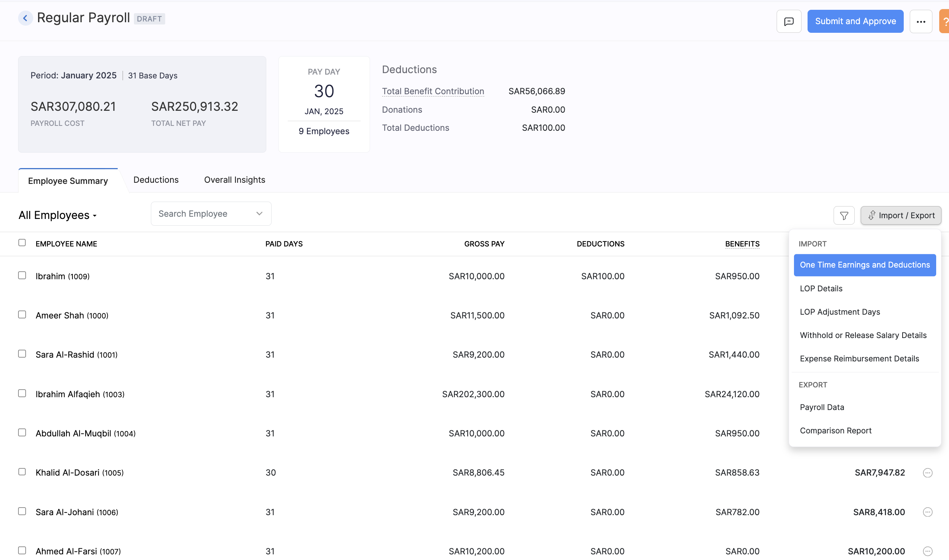Select Payroll Data export option
The image size is (949, 560).
[822, 407]
